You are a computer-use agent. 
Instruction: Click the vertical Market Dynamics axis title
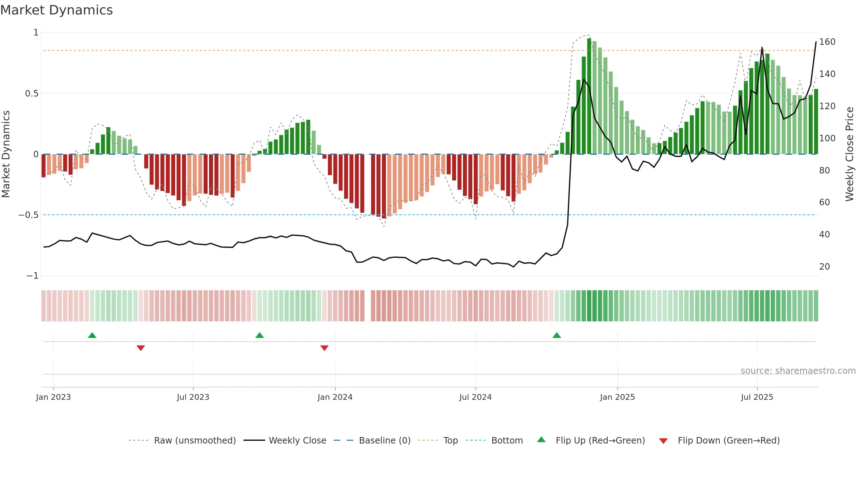tap(6, 154)
